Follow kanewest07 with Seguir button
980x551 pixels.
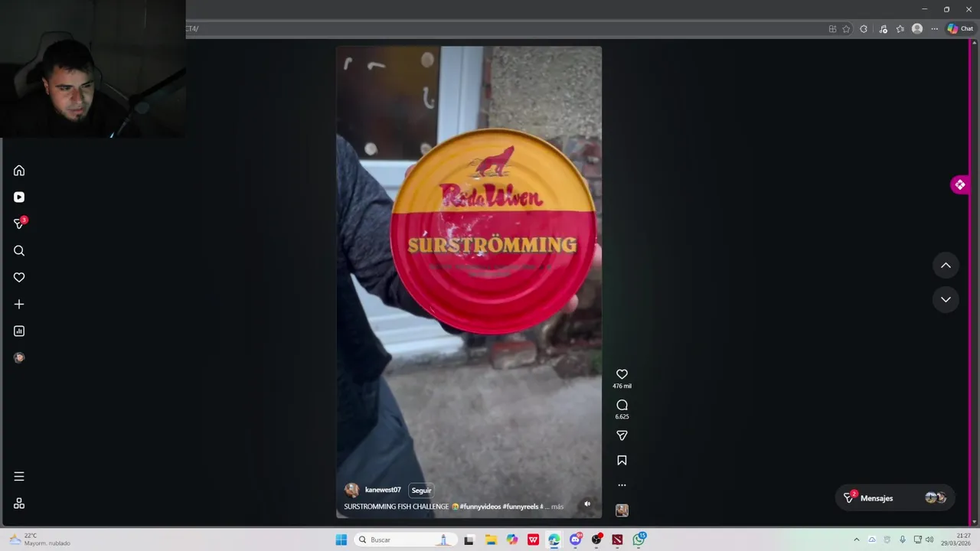(x=421, y=491)
